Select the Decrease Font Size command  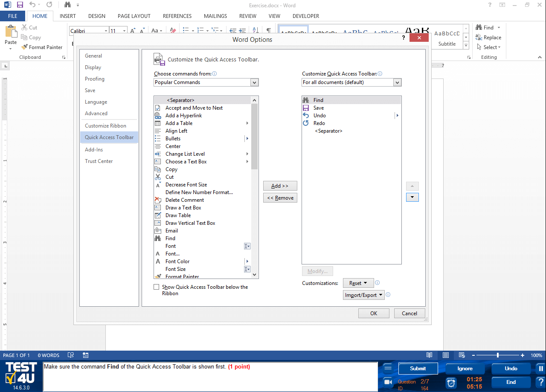pos(203,185)
